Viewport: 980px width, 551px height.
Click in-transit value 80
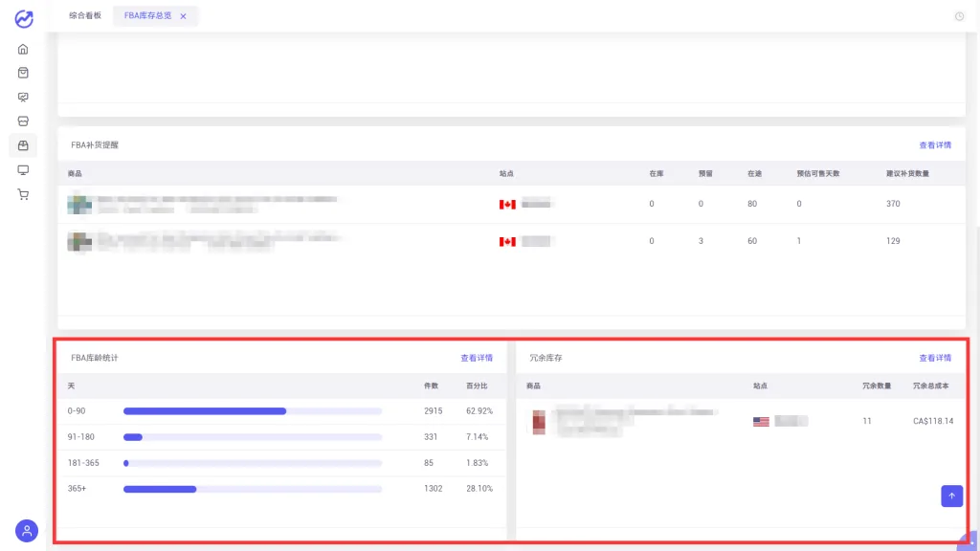752,204
